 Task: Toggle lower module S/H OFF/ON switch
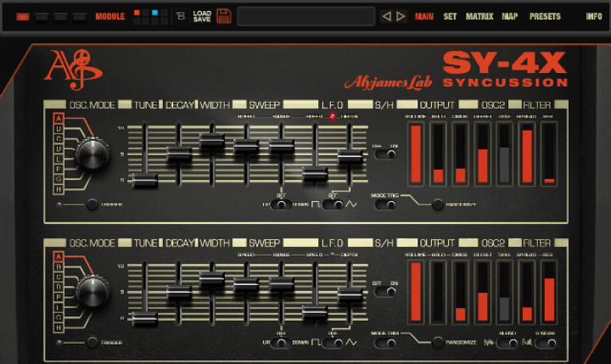385,292
